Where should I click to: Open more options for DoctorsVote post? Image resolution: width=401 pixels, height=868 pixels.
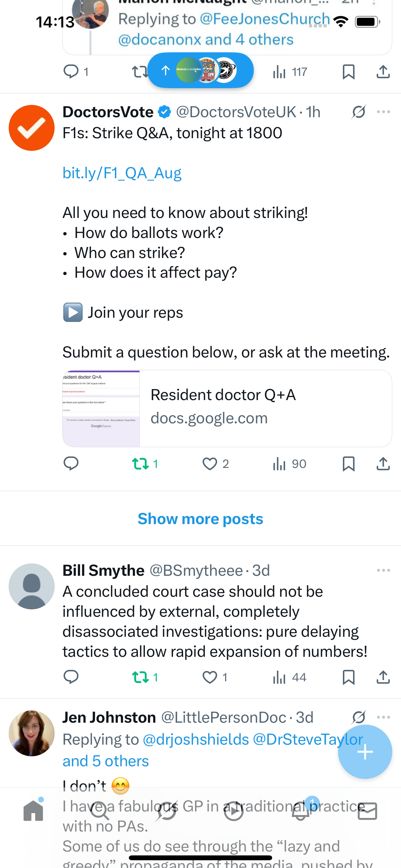384,112
